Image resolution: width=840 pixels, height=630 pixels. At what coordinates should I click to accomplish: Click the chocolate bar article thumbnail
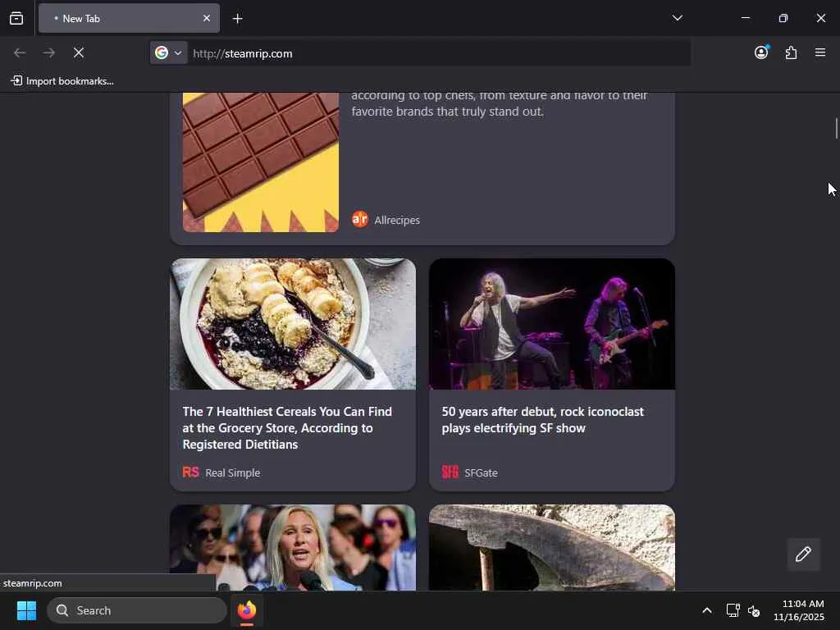(x=260, y=162)
